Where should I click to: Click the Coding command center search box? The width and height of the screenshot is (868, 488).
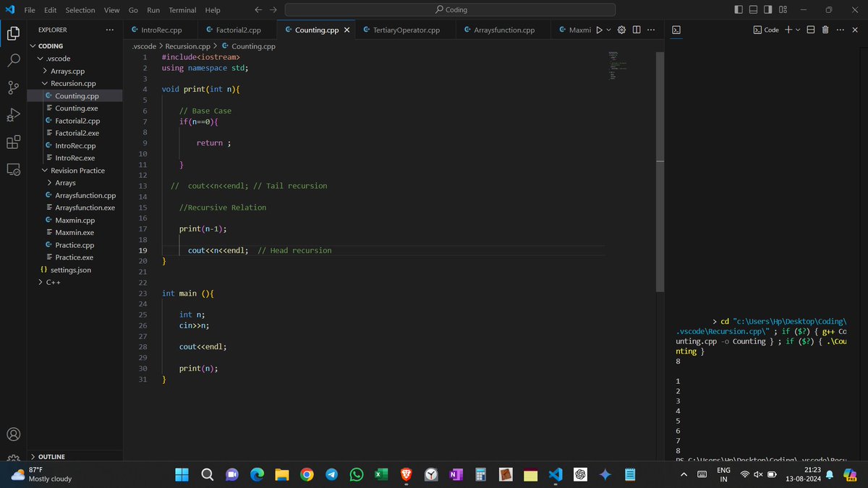450,10
